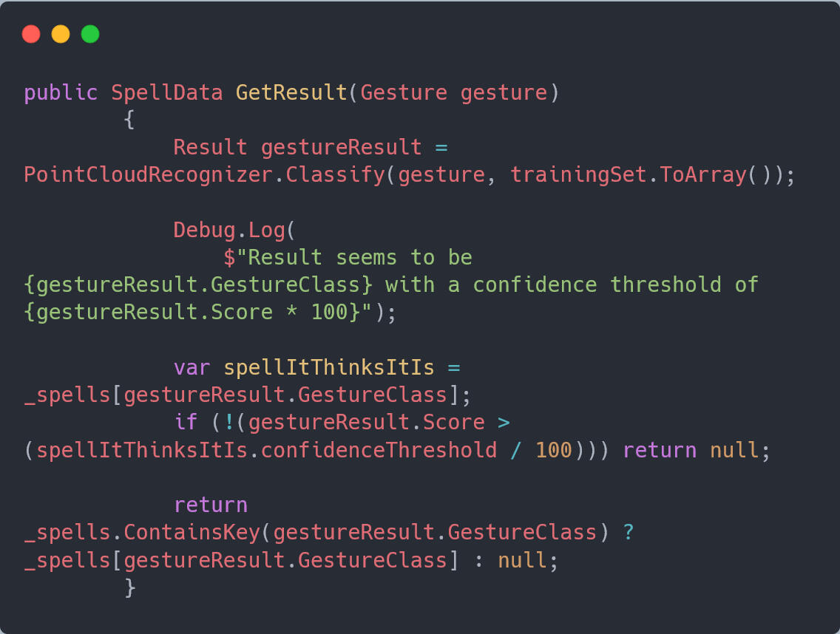Click the SpellData return type
840x634 pixels.
pyautogui.click(x=166, y=92)
